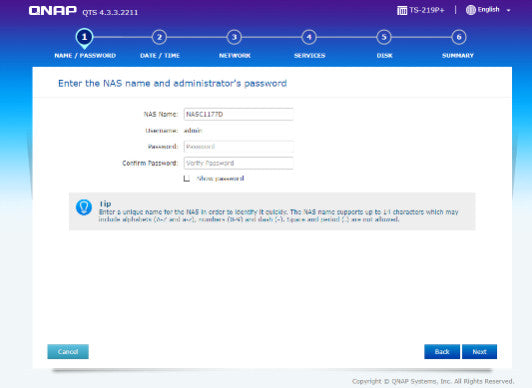
Task: Open the English language dropdown arrow
Action: (x=508, y=11)
